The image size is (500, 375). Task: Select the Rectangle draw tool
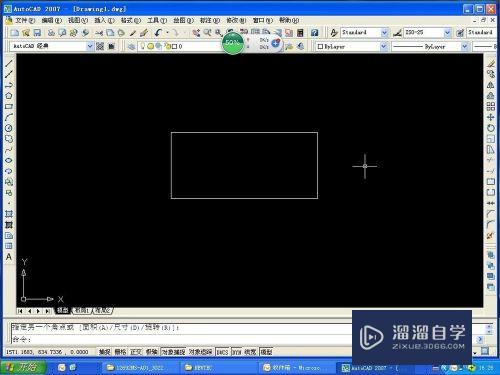[9, 107]
